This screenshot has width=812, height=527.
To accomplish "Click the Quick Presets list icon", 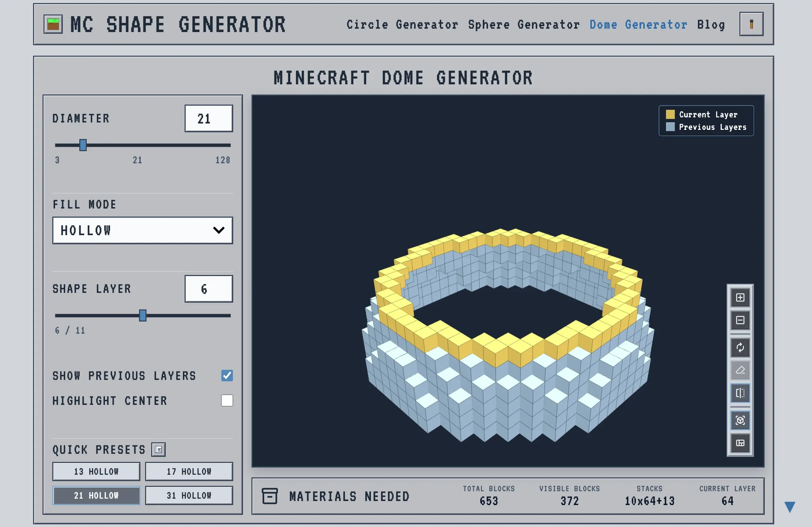I will tap(158, 450).
